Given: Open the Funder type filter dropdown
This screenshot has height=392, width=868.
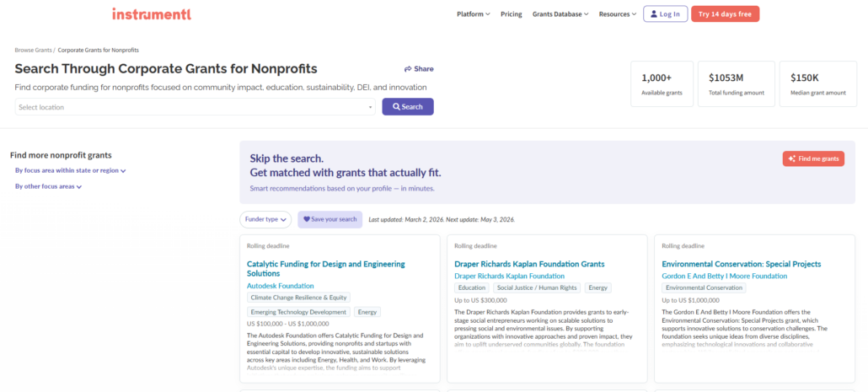Looking at the screenshot, I should click(x=265, y=219).
